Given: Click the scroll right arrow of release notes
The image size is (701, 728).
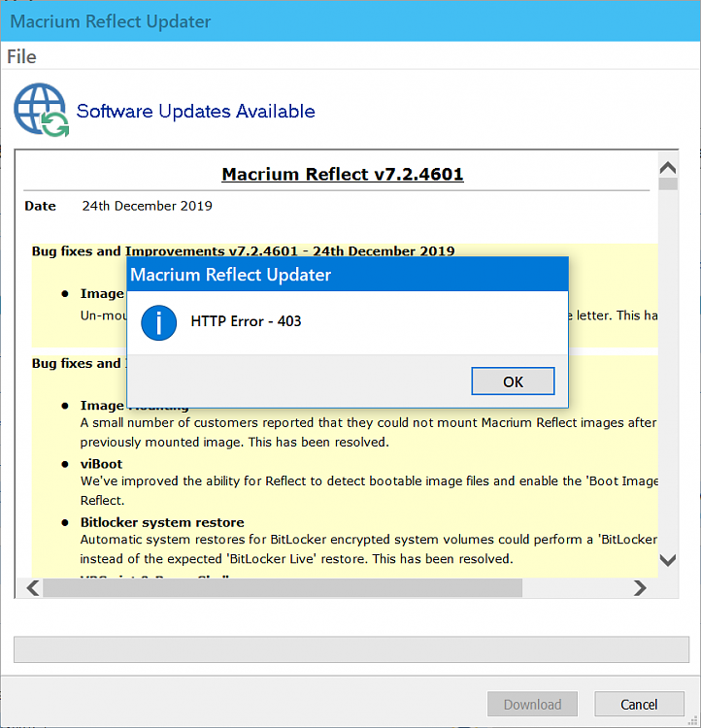Looking at the screenshot, I should point(640,588).
